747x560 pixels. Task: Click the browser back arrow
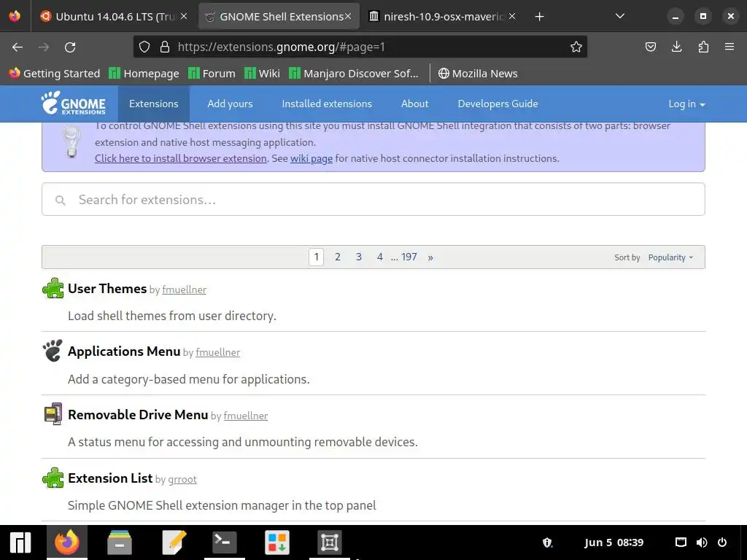pos(18,47)
